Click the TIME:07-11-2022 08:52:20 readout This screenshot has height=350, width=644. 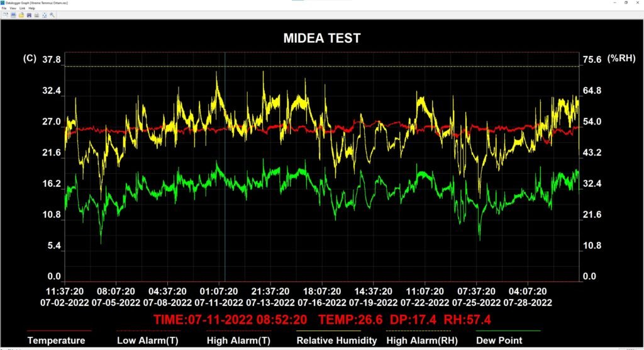230,320
